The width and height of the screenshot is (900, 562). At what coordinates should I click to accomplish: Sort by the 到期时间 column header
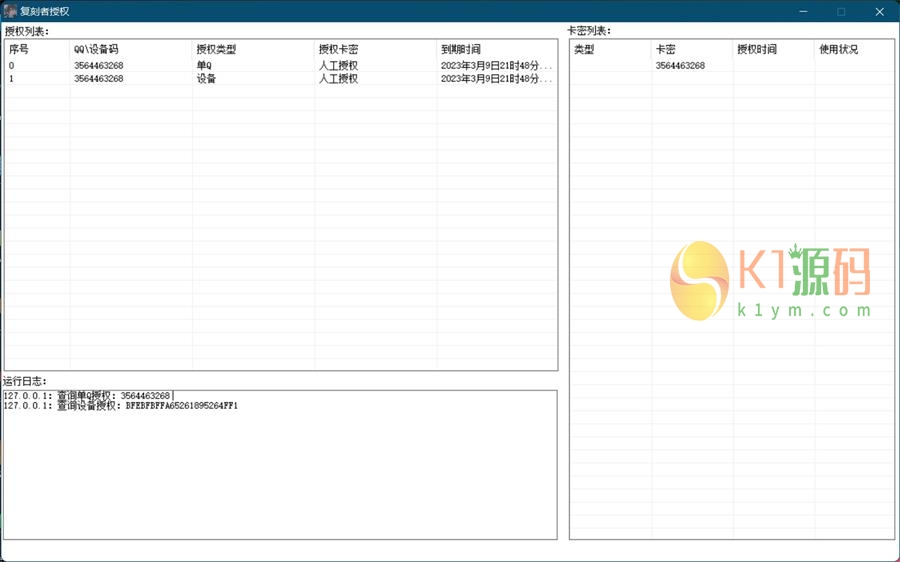[x=461, y=49]
